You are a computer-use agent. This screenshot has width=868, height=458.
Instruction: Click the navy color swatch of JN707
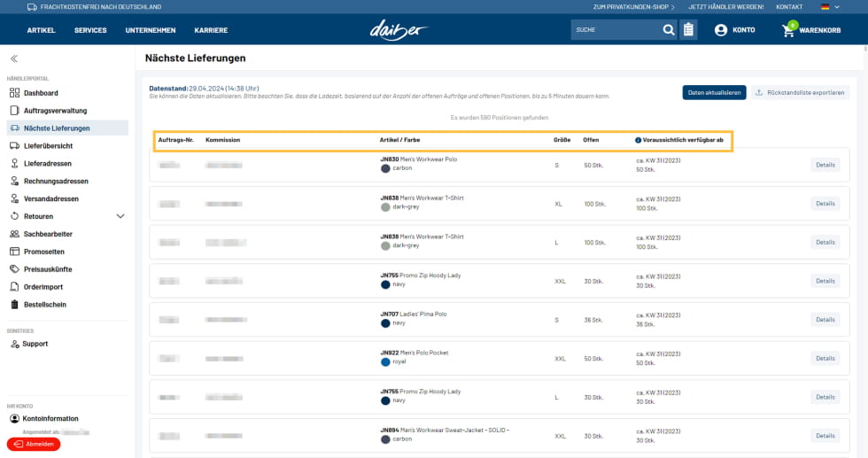pos(385,323)
